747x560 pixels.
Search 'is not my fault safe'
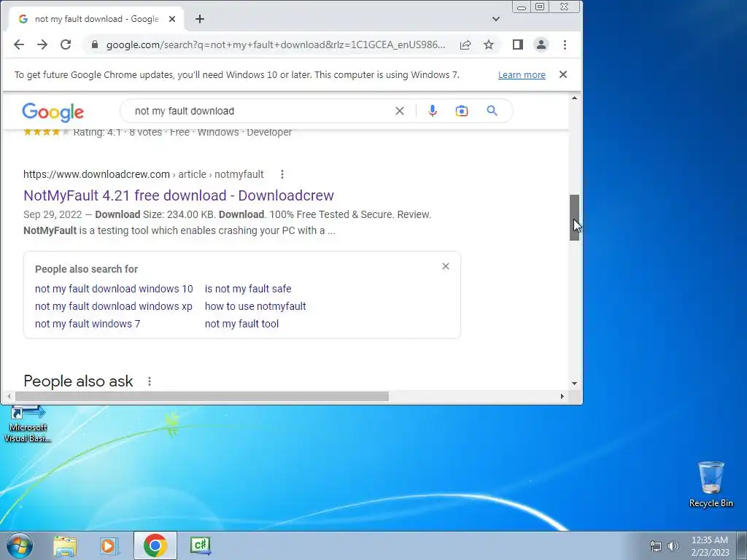tap(248, 289)
